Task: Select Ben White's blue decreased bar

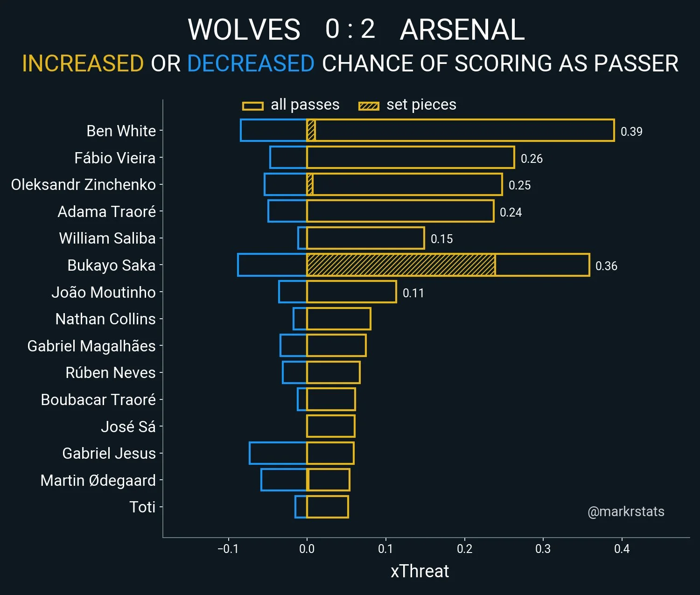Action: click(273, 130)
